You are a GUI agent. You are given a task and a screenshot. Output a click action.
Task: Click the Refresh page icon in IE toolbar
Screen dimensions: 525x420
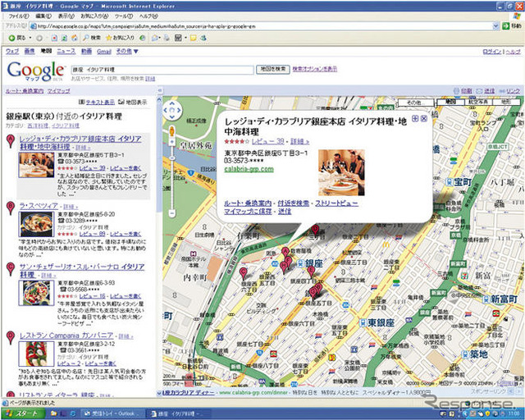click(64, 39)
